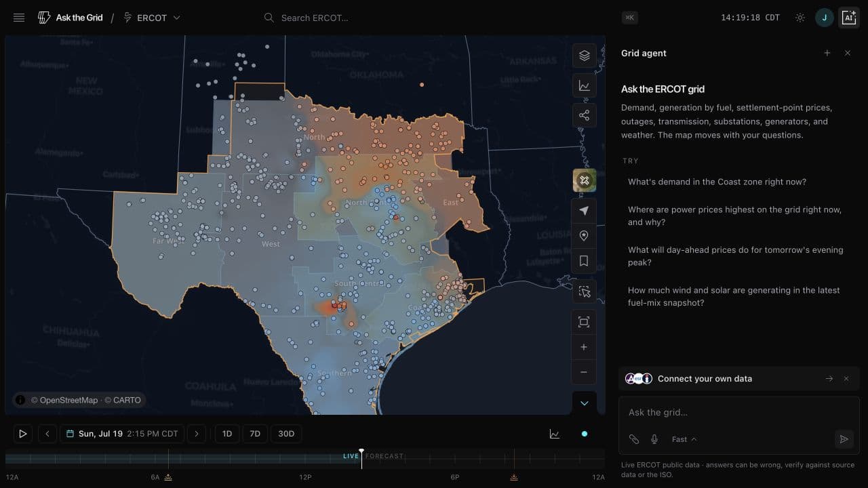Dismiss the Connect your own data banner
Image resolution: width=868 pixels, height=488 pixels.
click(x=846, y=379)
